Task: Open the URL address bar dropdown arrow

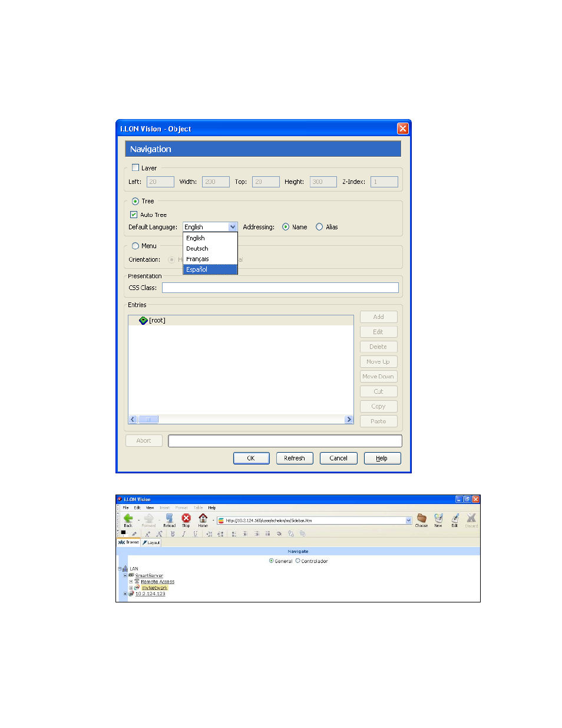Action: pos(409,521)
